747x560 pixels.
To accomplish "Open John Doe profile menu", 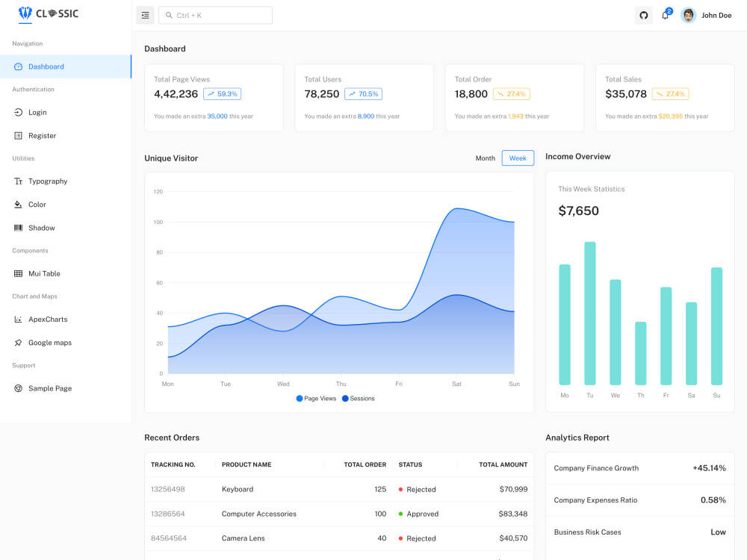I will point(706,15).
